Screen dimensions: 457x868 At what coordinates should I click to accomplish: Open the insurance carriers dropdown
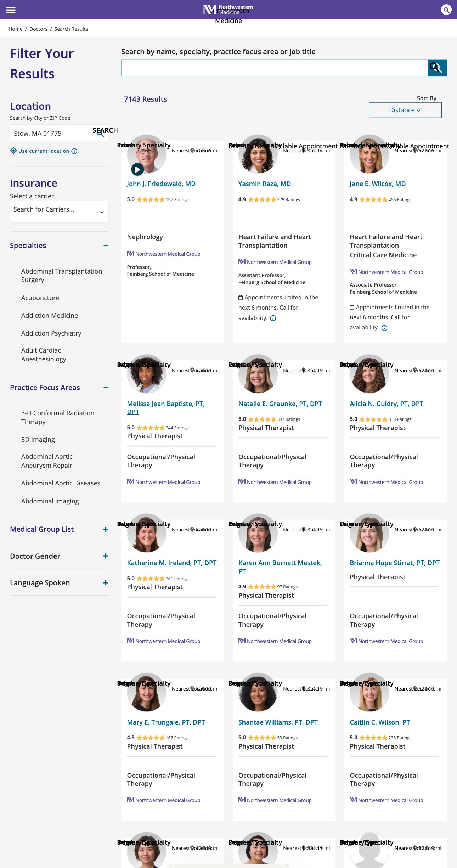(59, 212)
